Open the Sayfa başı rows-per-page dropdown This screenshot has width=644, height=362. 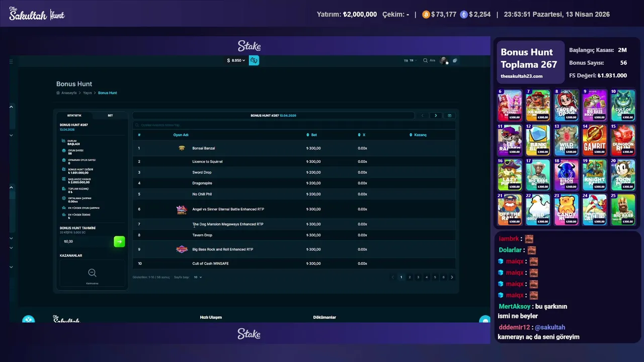click(x=198, y=277)
